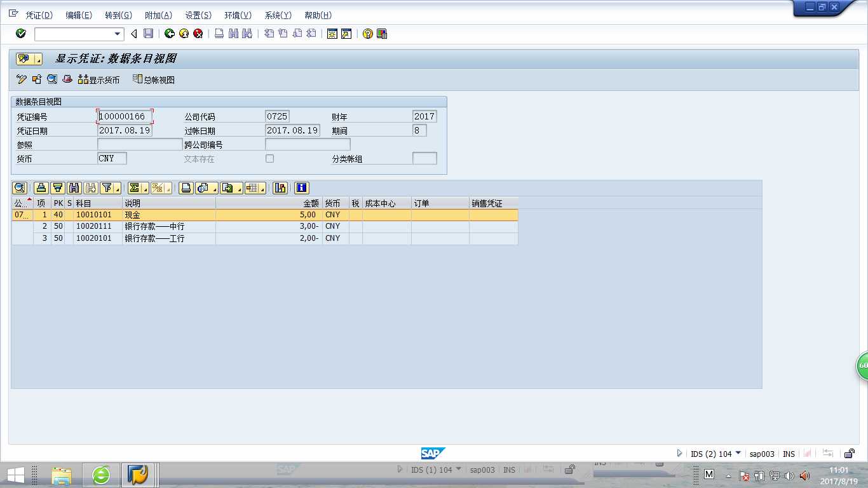Image resolution: width=868 pixels, height=488 pixels.
Task: Click the 公司代码 field containing 0725
Action: point(277,116)
